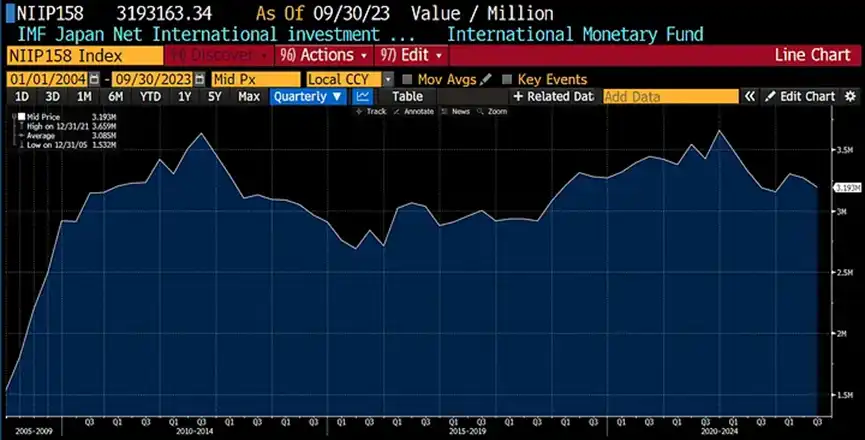Click the Mov Avgs pencil icon
The height and width of the screenshot is (440, 865).
(x=486, y=79)
